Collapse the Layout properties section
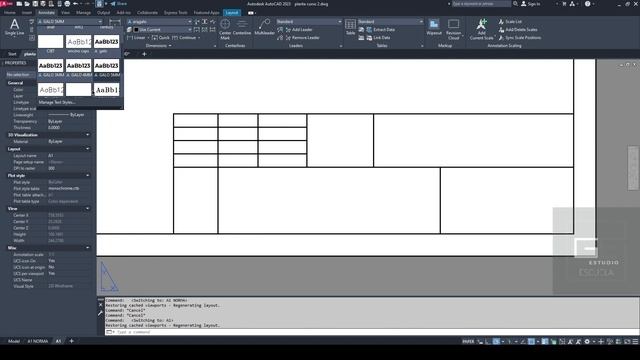The height and width of the screenshot is (360, 640). point(88,149)
